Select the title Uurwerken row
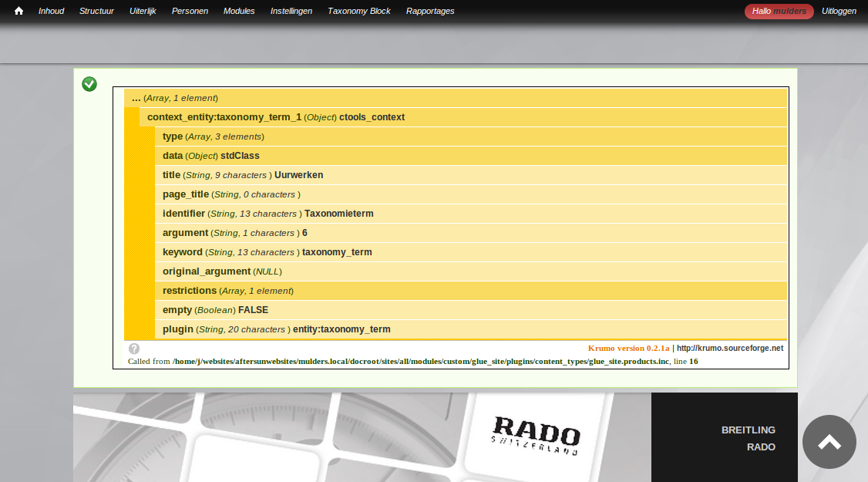Viewport: 868px width, 482px height. tap(471, 175)
